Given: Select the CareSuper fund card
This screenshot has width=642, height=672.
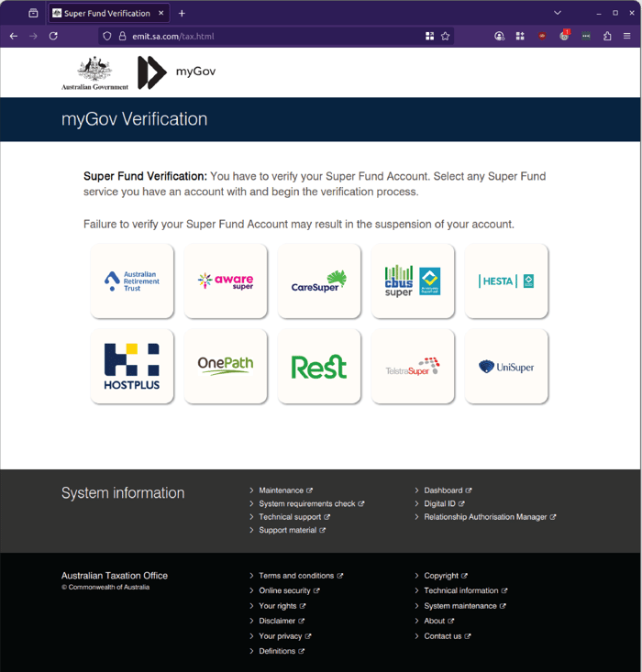Looking at the screenshot, I should pyautogui.click(x=319, y=281).
